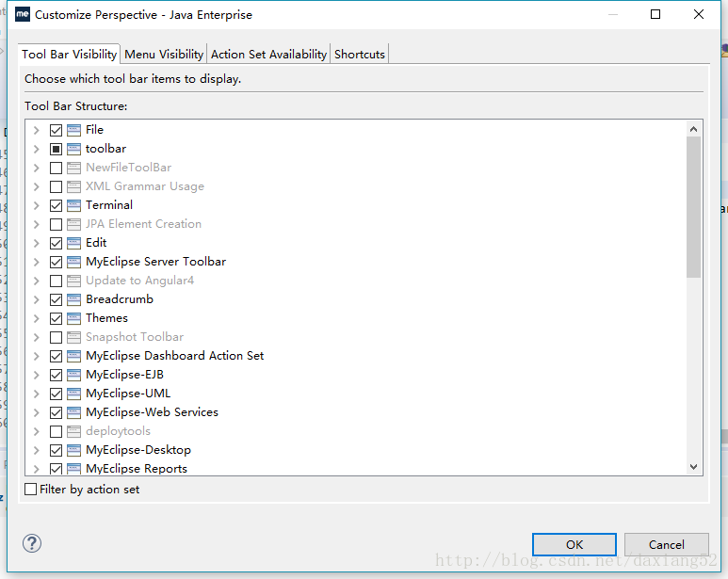Image resolution: width=728 pixels, height=579 pixels.
Task: Click the scrollbar up arrow
Action: 694,129
